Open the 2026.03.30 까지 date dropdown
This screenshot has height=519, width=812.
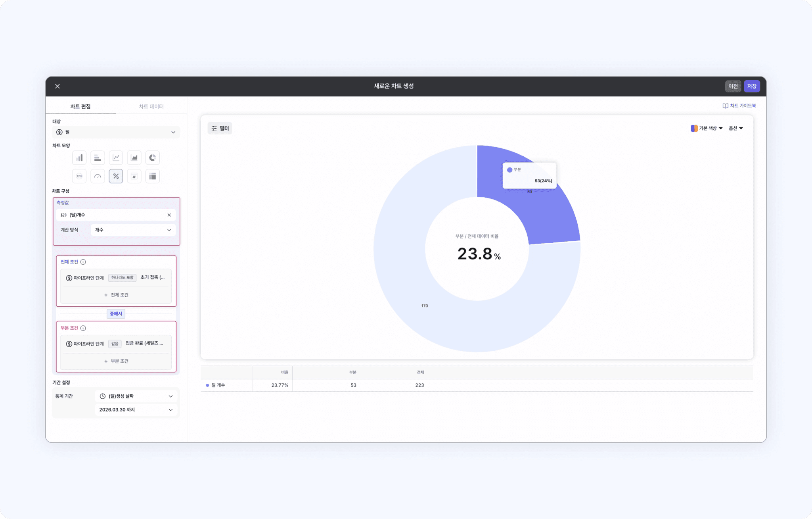pos(136,409)
